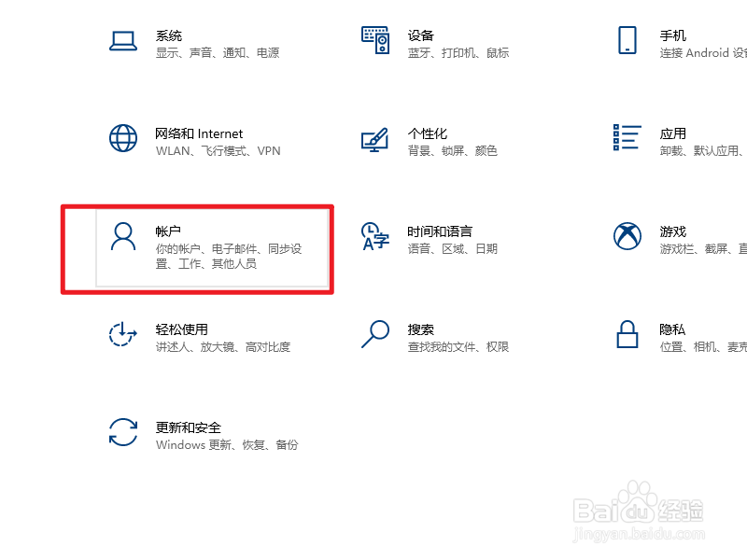
Task: Open the 搜索 category title
Action: click(x=421, y=329)
